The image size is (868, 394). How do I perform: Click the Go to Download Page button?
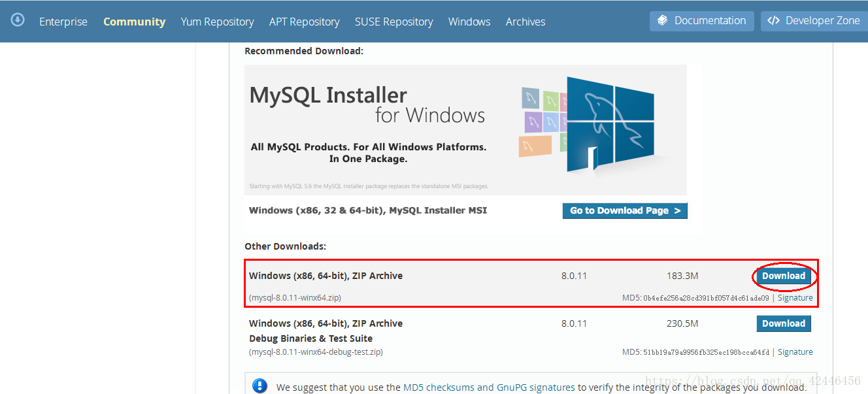(x=625, y=210)
